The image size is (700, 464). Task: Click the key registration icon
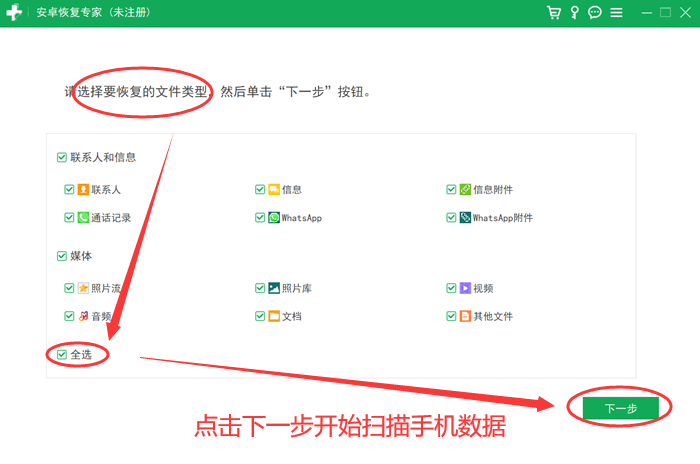click(x=575, y=12)
